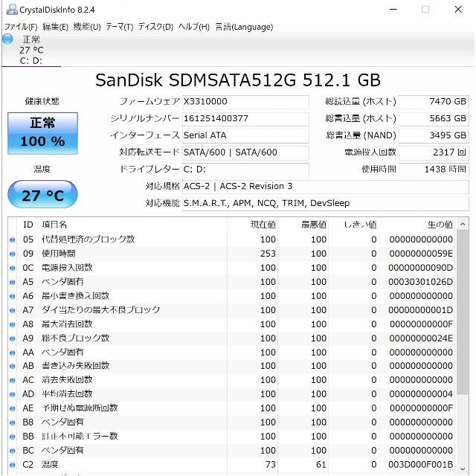The width and height of the screenshot is (476, 476).
Task: Click the ID column header
Action: [28, 225]
